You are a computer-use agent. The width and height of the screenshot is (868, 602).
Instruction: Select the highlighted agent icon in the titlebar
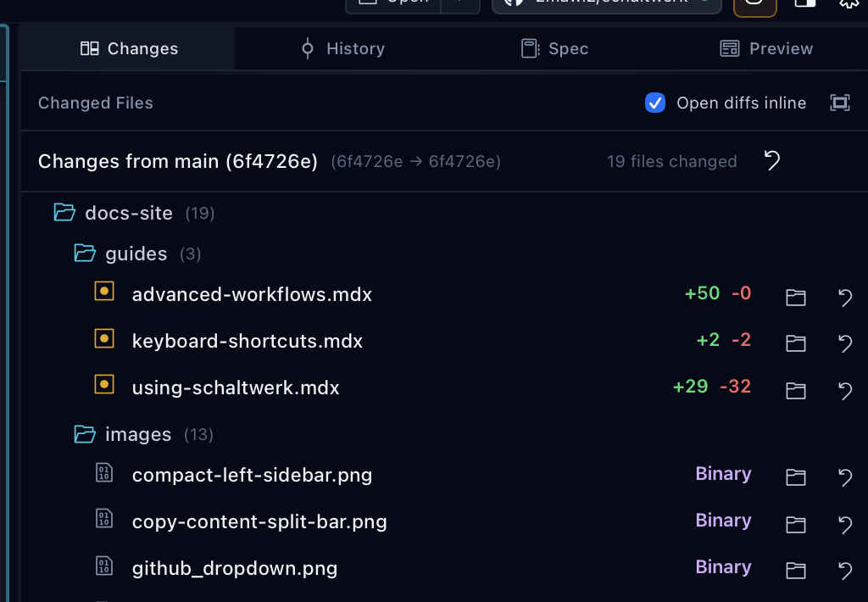point(754,6)
